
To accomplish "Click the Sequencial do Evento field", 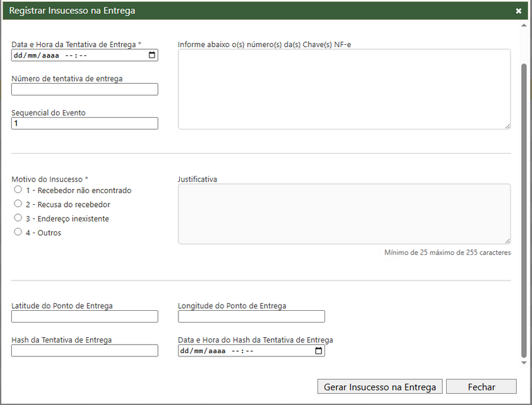I will click(84, 123).
